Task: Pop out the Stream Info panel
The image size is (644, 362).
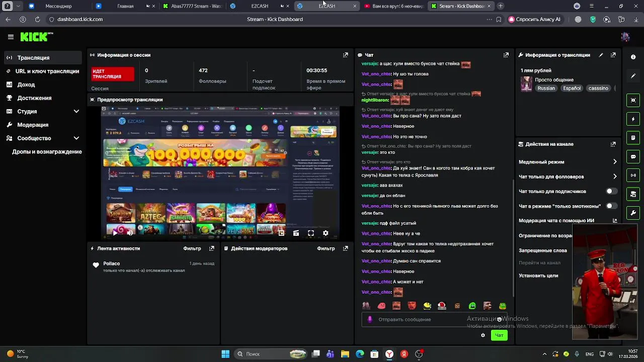Action: 613,55
